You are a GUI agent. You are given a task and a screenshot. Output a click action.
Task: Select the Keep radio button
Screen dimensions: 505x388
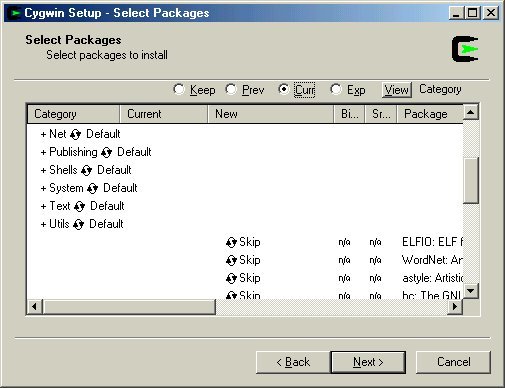[x=179, y=89]
